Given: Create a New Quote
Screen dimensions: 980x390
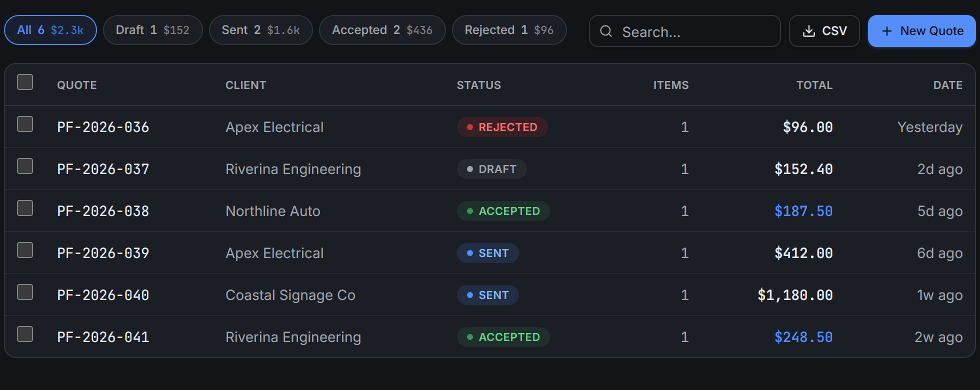Looking at the screenshot, I should [922, 31].
